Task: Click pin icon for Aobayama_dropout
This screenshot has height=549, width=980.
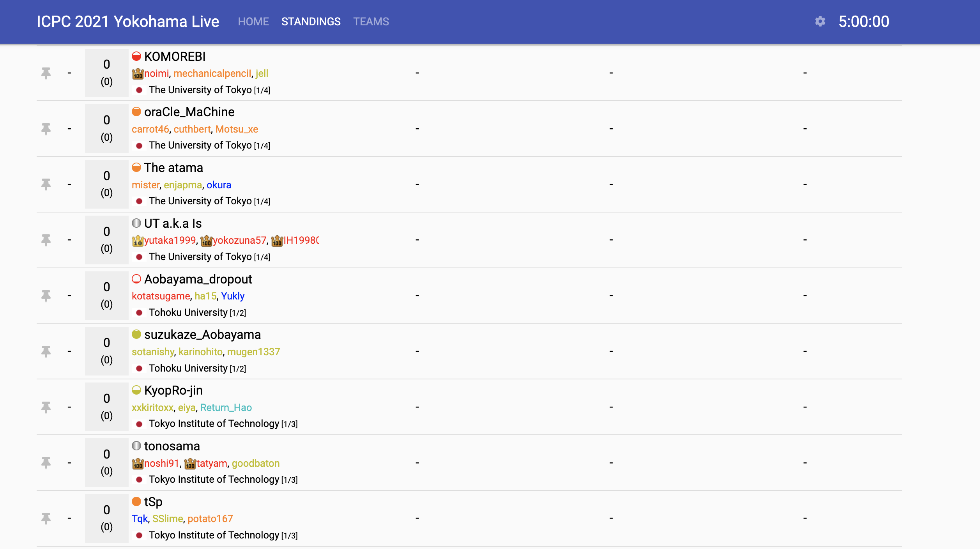Action: tap(46, 296)
